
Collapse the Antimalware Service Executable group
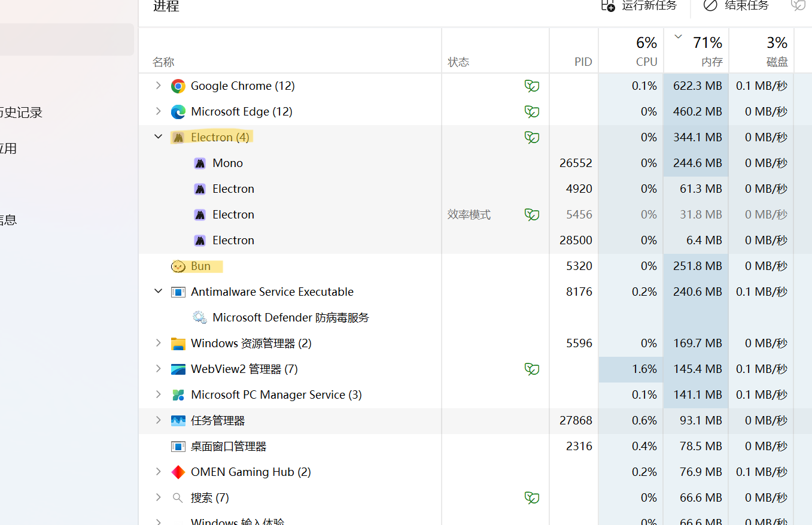click(158, 292)
